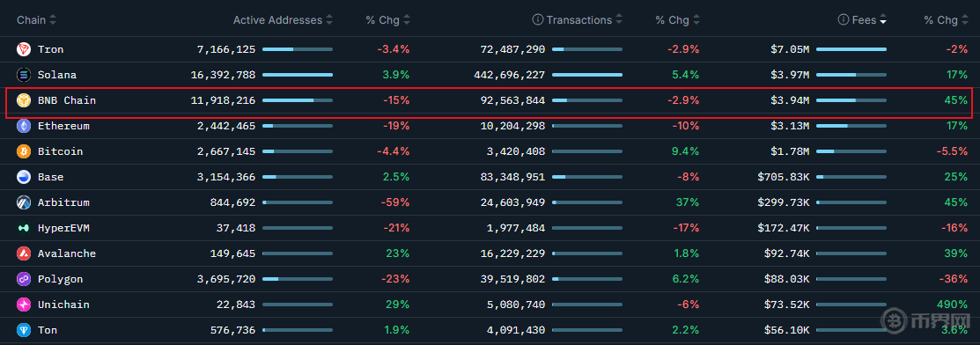Click the Tron chain logo icon

pyautogui.click(x=24, y=49)
